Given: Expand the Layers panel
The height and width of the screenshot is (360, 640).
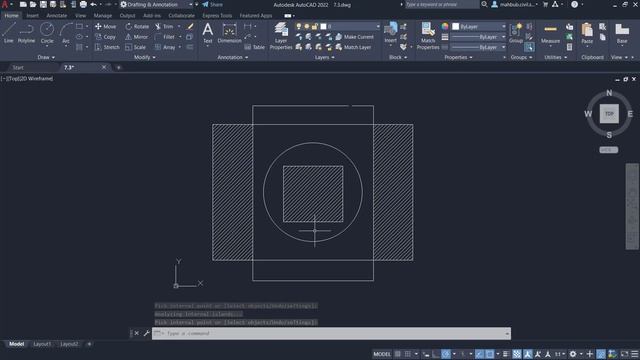Looking at the screenshot, I should pyautogui.click(x=325, y=58).
